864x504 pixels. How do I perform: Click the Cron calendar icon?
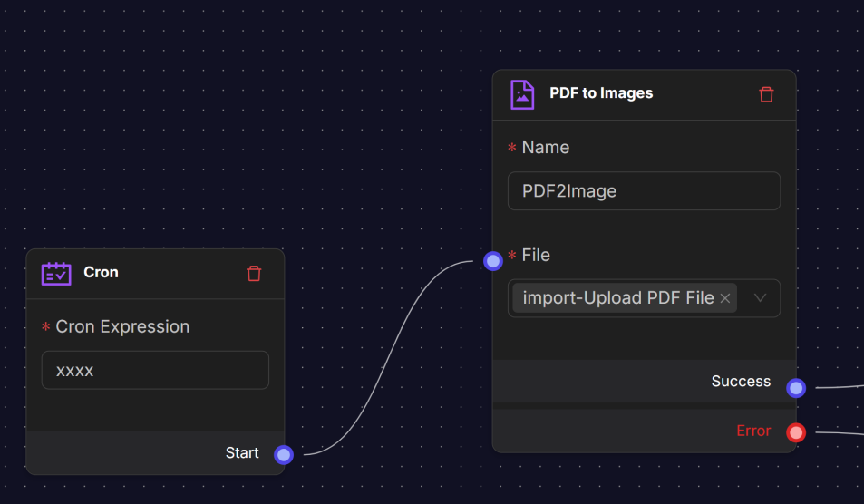56,273
